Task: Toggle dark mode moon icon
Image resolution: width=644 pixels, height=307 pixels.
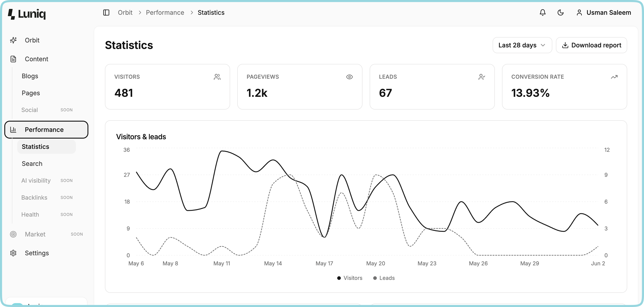Action: (560, 12)
